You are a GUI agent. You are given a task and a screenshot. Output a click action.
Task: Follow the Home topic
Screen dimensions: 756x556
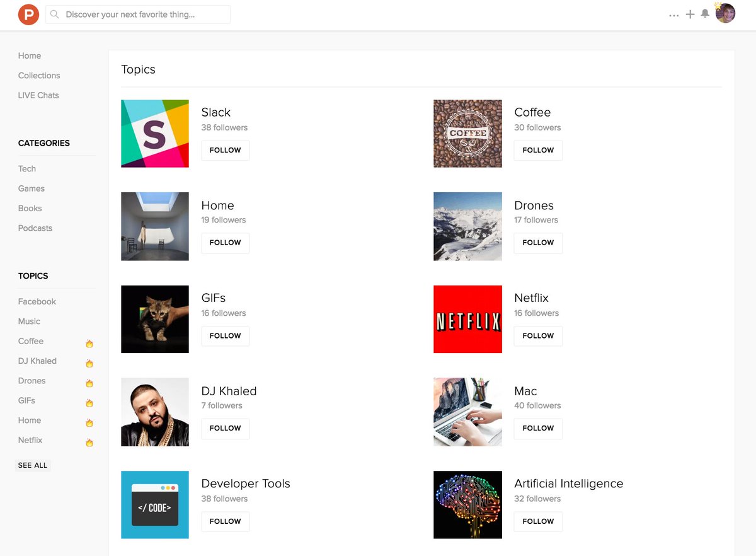(x=226, y=243)
